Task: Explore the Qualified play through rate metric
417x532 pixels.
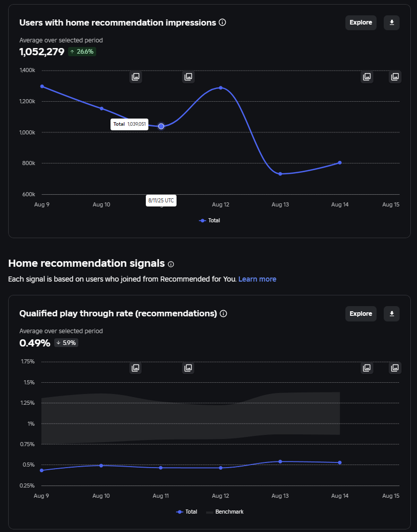Action: click(361, 314)
